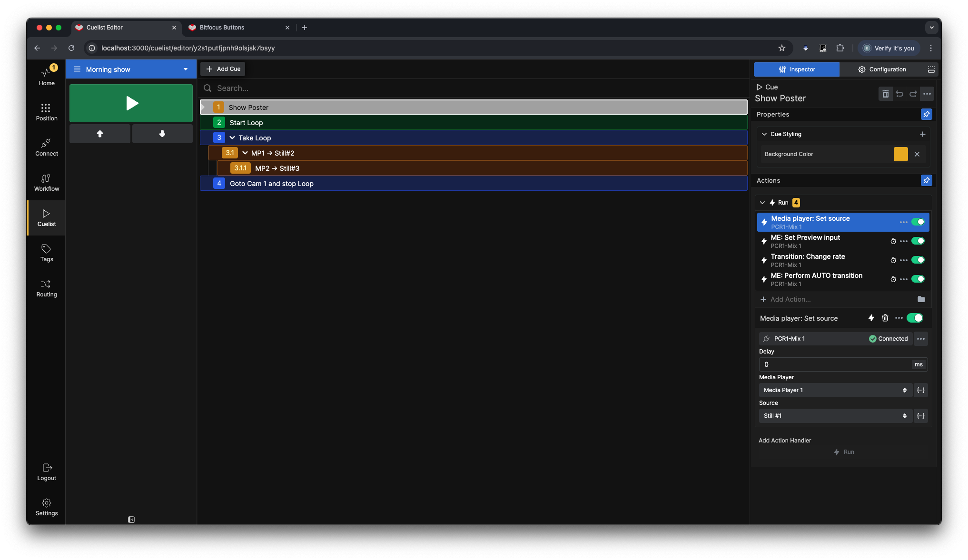Open the hamburger menu beside Morning show
The image size is (968, 560).
[77, 69]
